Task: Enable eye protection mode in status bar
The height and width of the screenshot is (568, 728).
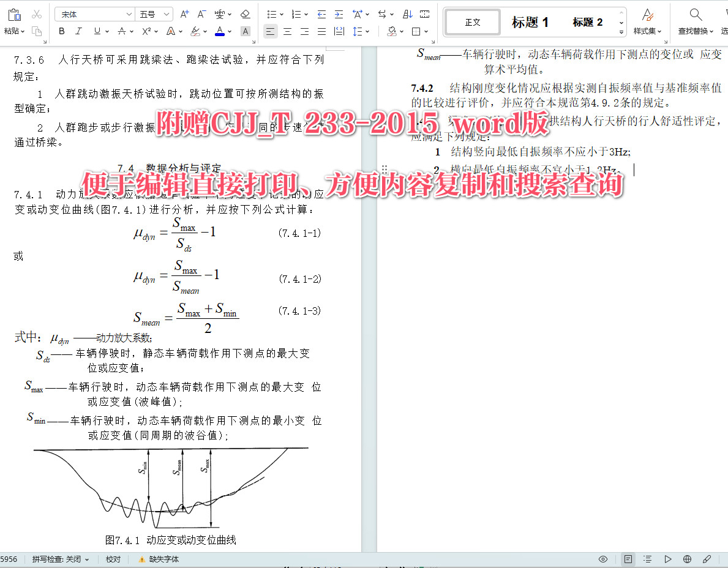Action: 603,559
